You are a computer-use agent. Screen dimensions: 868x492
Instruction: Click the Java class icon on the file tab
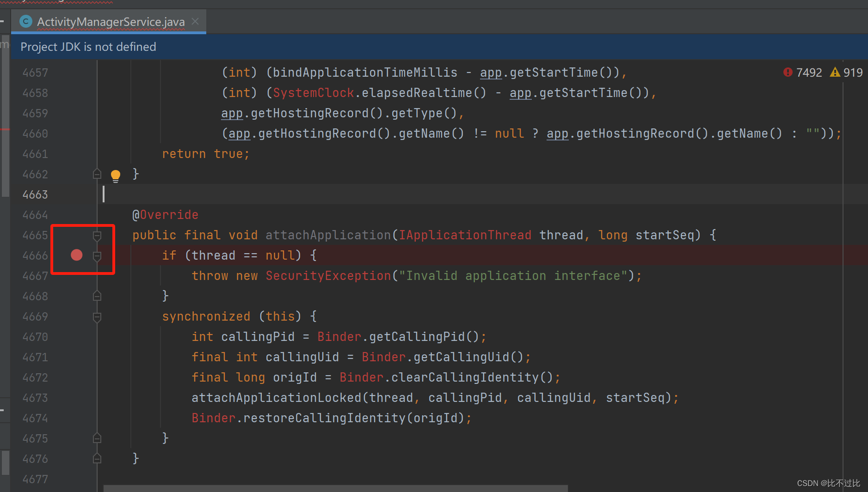[26, 21]
